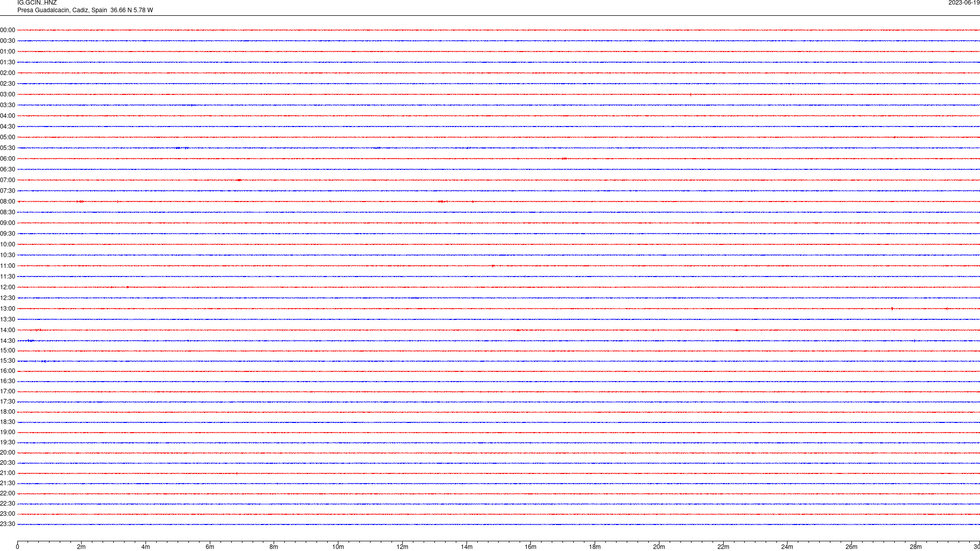980x551 pixels.
Task: Select the 17:00 time row label
Action: (x=8, y=391)
